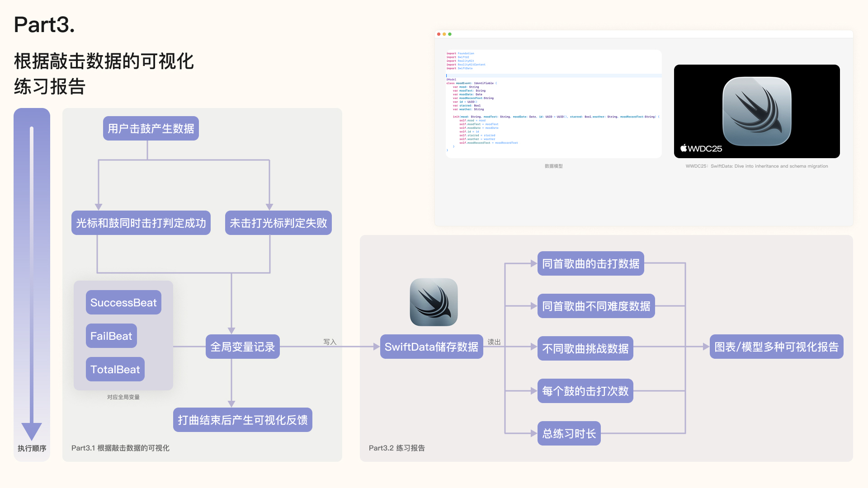Click the 图表/模型多种可视化报告 box
The height and width of the screenshot is (488, 868).
pos(776,347)
